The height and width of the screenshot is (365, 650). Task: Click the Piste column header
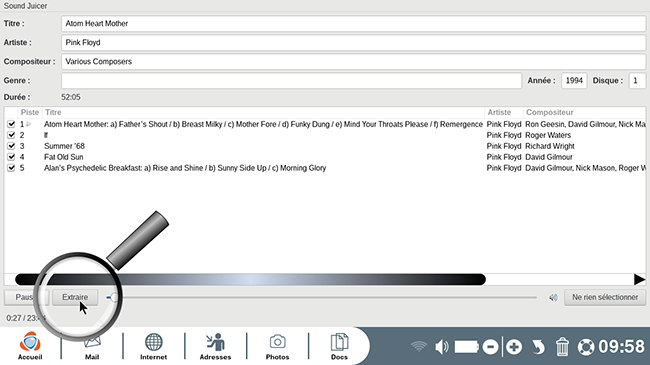tap(30, 112)
